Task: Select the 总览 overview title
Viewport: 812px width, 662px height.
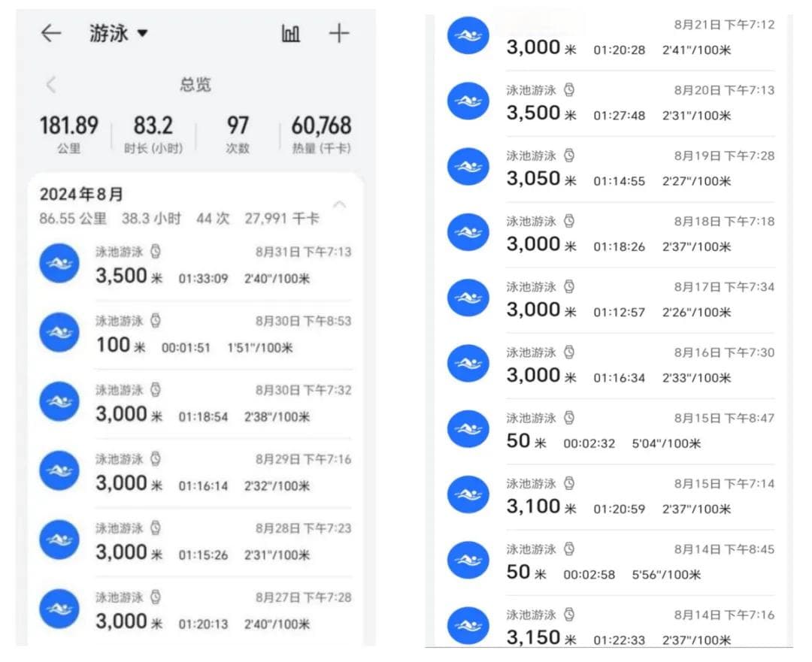Action: 195,84
